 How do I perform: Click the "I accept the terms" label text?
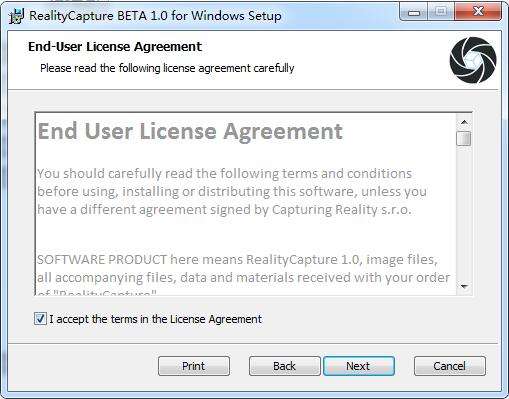tap(155, 319)
